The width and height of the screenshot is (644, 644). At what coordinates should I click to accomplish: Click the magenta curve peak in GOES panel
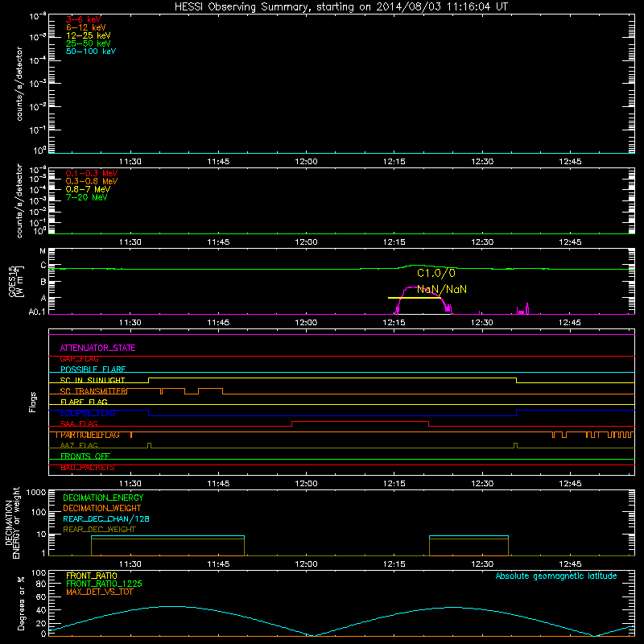[412, 287]
